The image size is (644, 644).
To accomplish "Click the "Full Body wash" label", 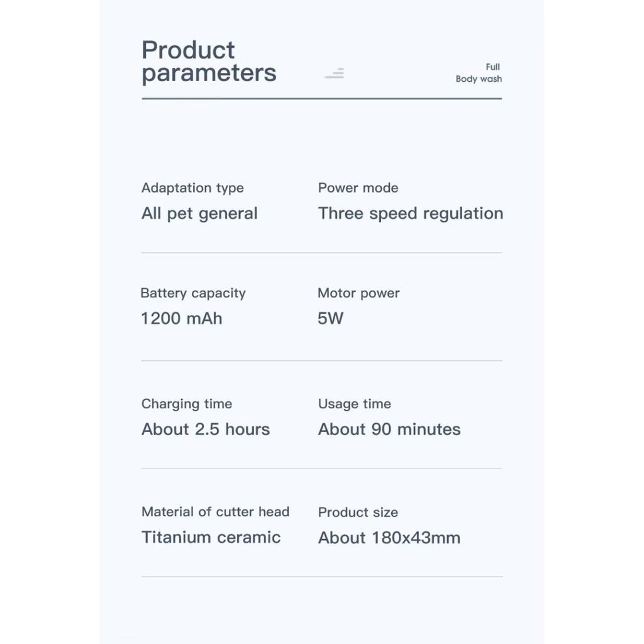I will pyautogui.click(x=479, y=73).
